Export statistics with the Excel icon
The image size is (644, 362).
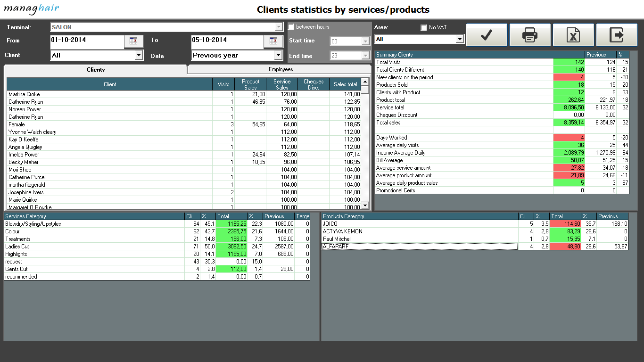coord(573,35)
